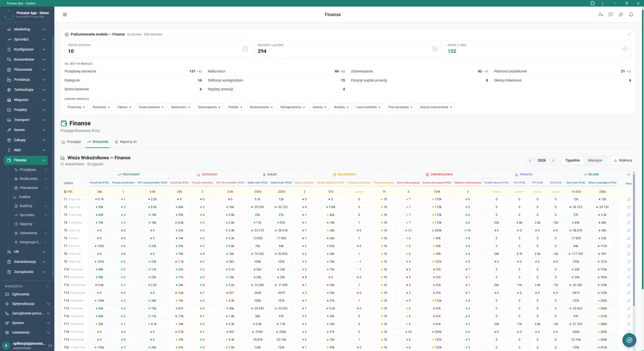Image resolution: width=644 pixels, height=351 pixels.
Task: Go to previous year arrow
Action: click(530, 160)
